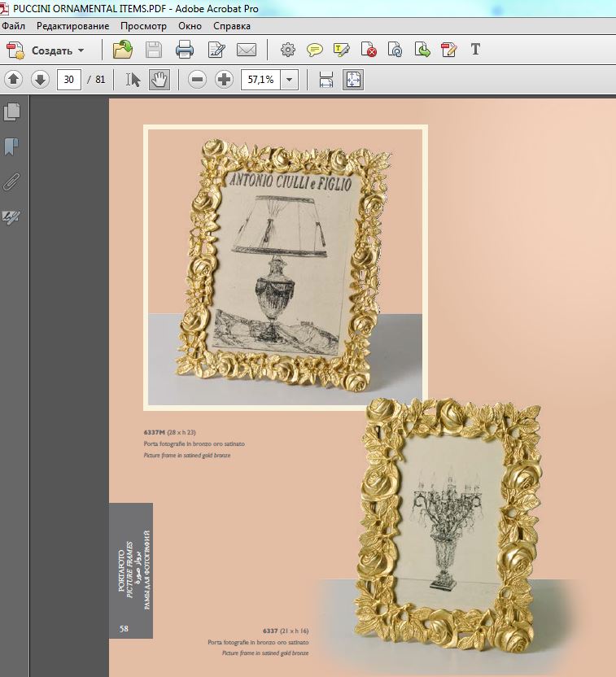Screen dimensions: 616x677
Task: Add a sticky note comment
Action: 315,50
